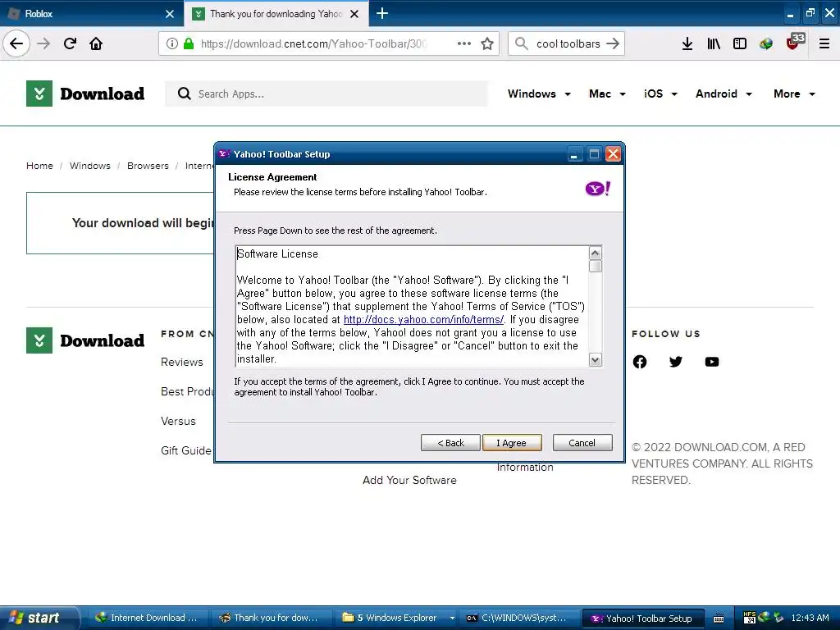This screenshot has height=630, width=840.
Task: Open the red shield extension showing 33
Action: (795, 42)
